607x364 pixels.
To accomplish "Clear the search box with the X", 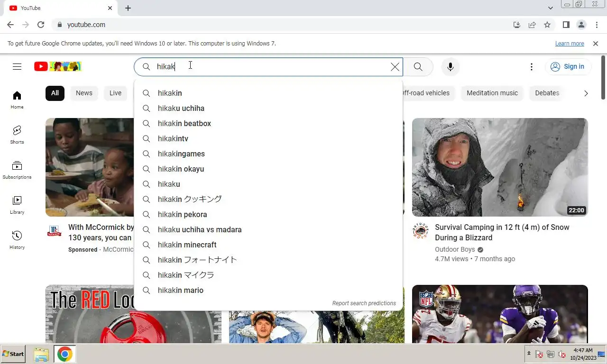I will (395, 67).
